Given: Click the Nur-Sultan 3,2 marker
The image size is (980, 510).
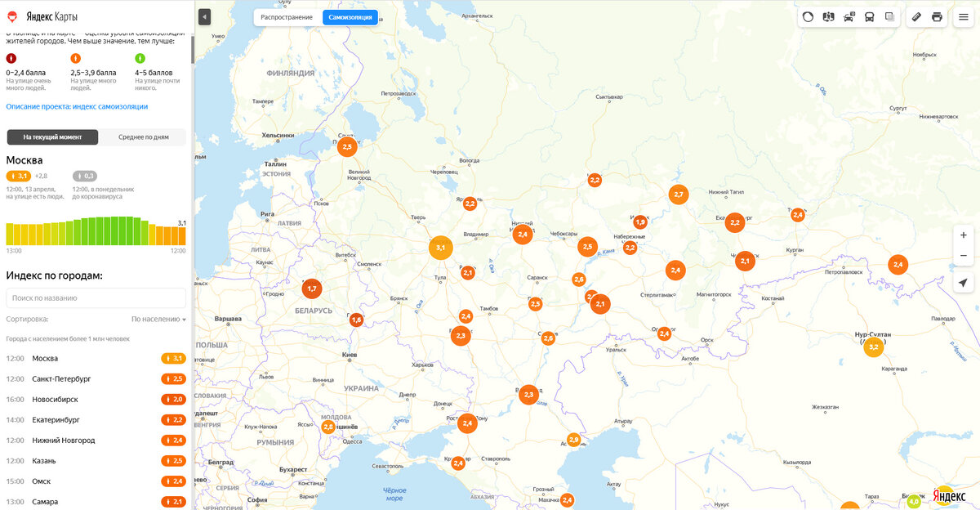Looking at the screenshot, I should point(874,347).
